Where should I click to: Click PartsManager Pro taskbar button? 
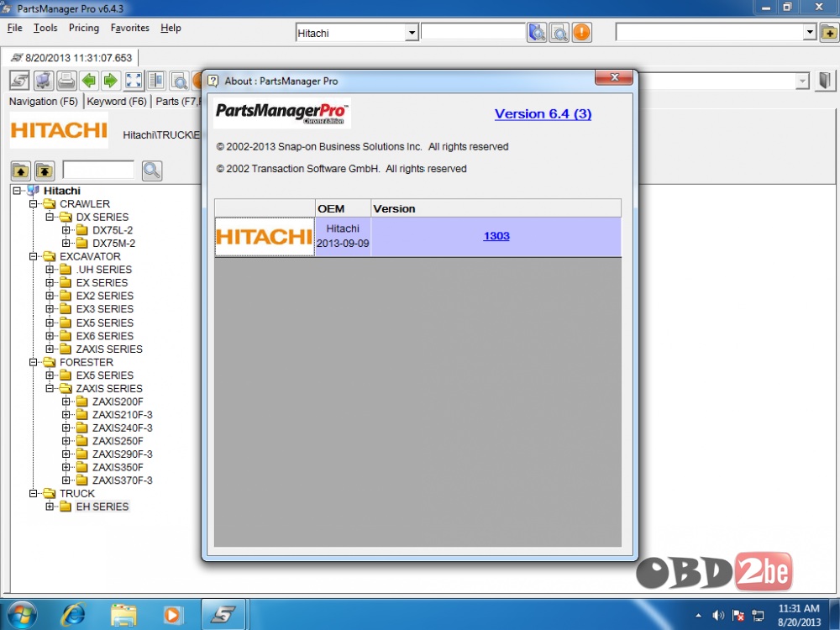(x=223, y=614)
